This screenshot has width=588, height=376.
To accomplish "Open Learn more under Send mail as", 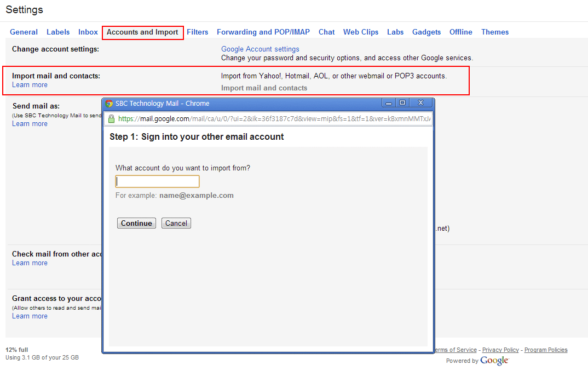I will [x=30, y=124].
